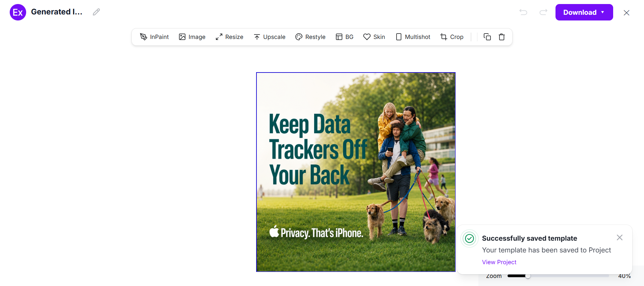Viewport: 644px width, 286px height.
Task: Dismiss the saved template notification
Action: click(x=620, y=238)
